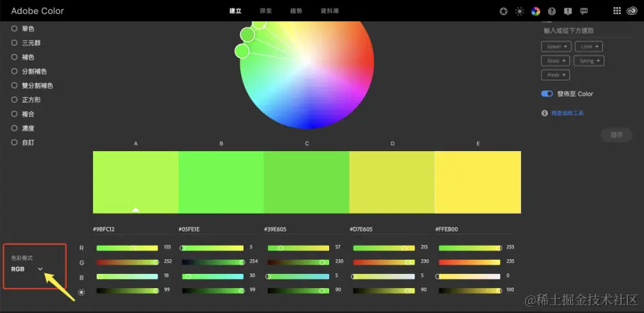
Task: Add the Green tag
Action: pos(556,46)
